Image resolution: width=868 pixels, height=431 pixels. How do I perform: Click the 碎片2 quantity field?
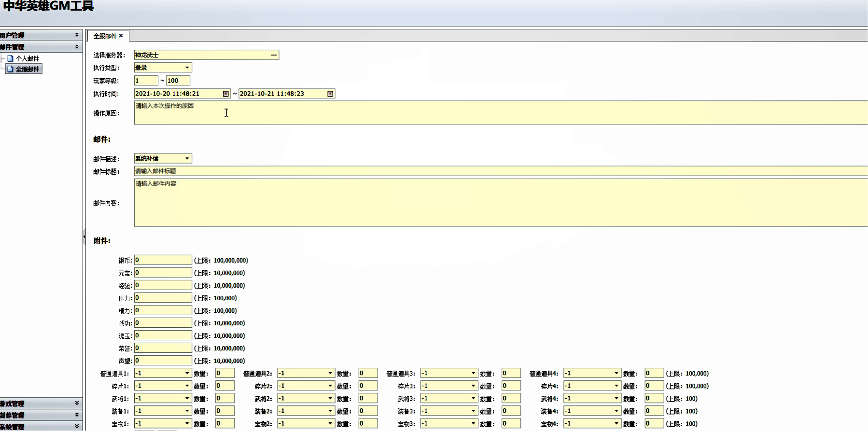pyautogui.click(x=368, y=386)
